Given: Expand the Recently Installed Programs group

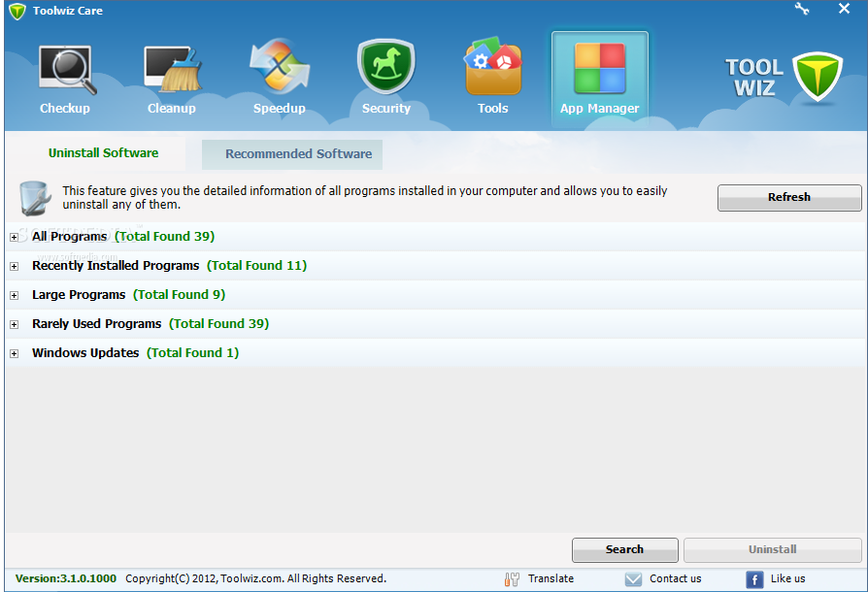Looking at the screenshot, I should click(x=14, y=266).
